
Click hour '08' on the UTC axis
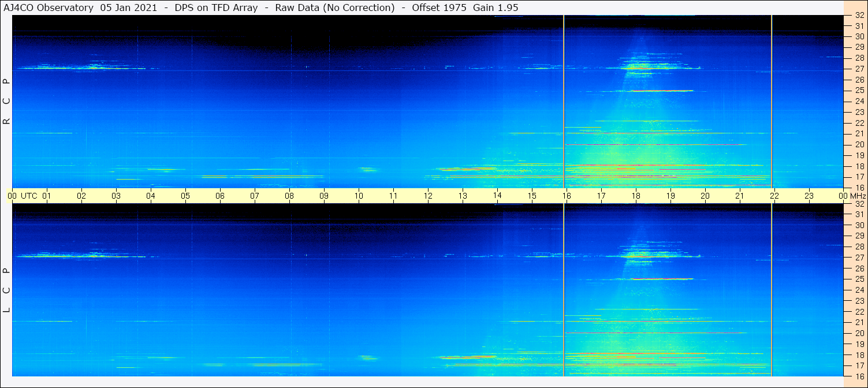coord(289,196)
